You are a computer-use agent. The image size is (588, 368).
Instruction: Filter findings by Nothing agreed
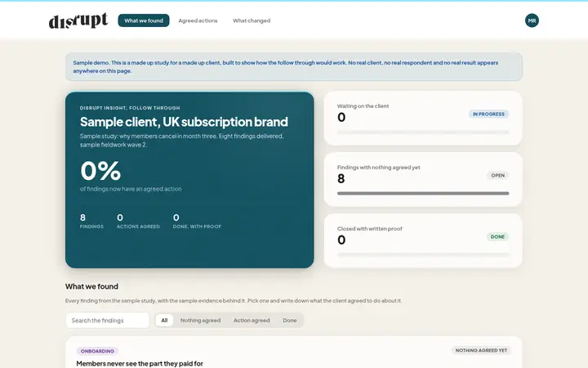pos(200,321)
